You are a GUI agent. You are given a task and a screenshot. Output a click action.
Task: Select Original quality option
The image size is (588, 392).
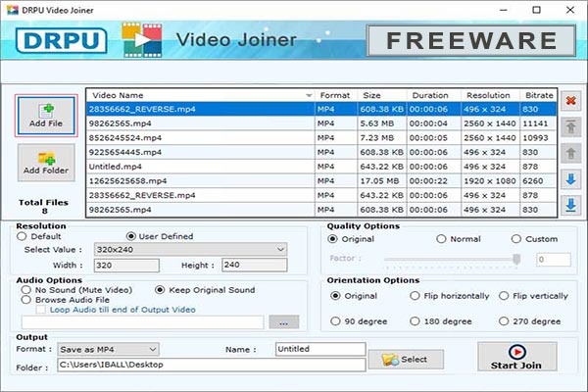pos(332,239)
